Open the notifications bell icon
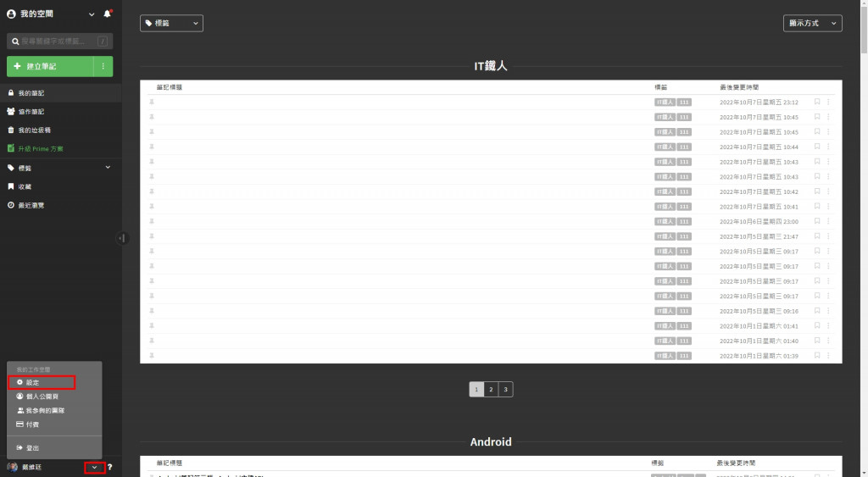 click(x=108, y=14)
